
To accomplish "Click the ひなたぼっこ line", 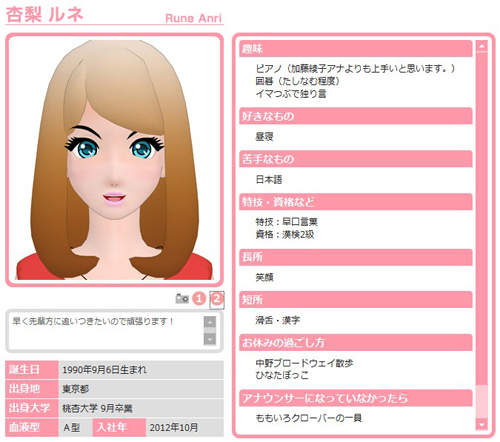I will pyautogui.click(x=282, y=375).
